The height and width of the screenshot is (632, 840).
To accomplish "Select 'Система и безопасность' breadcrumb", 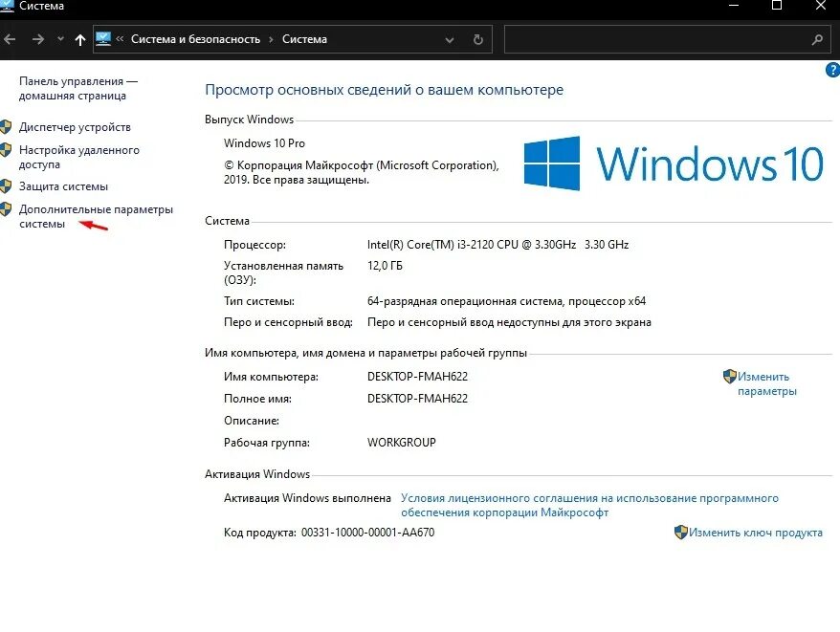I will click(x=195, y=39).
